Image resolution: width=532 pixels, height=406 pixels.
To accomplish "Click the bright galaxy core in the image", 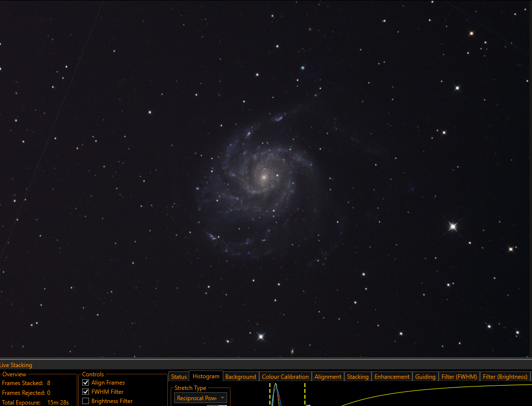I will (264, 177).
